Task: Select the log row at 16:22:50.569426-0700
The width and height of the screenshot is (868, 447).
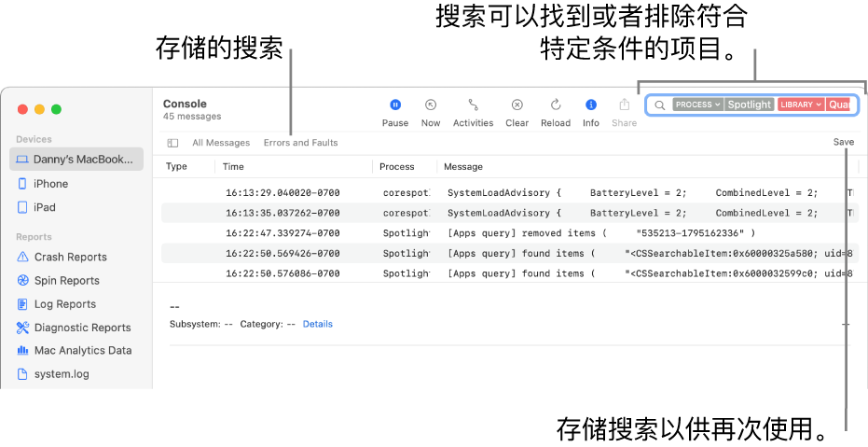Action: (509, 253)
